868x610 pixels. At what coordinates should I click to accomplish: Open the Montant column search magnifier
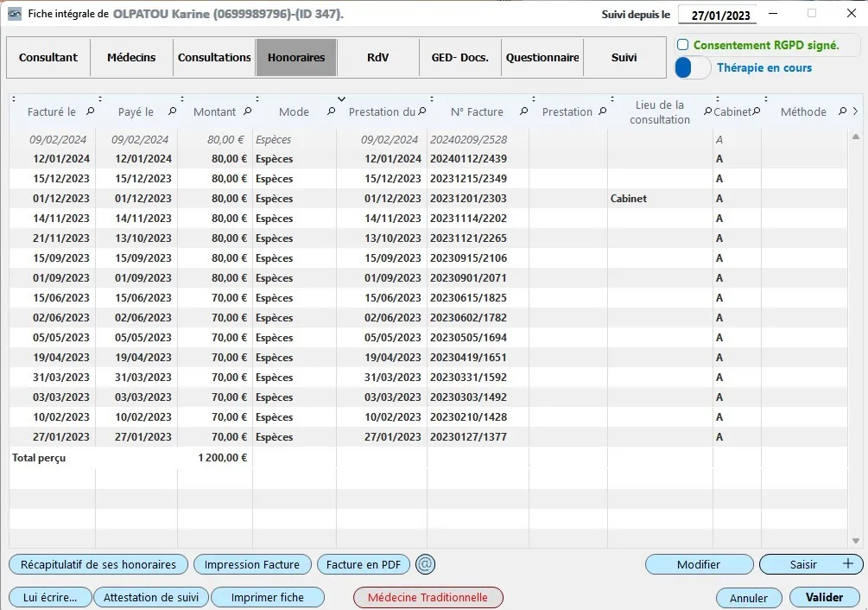click(248, 111)
